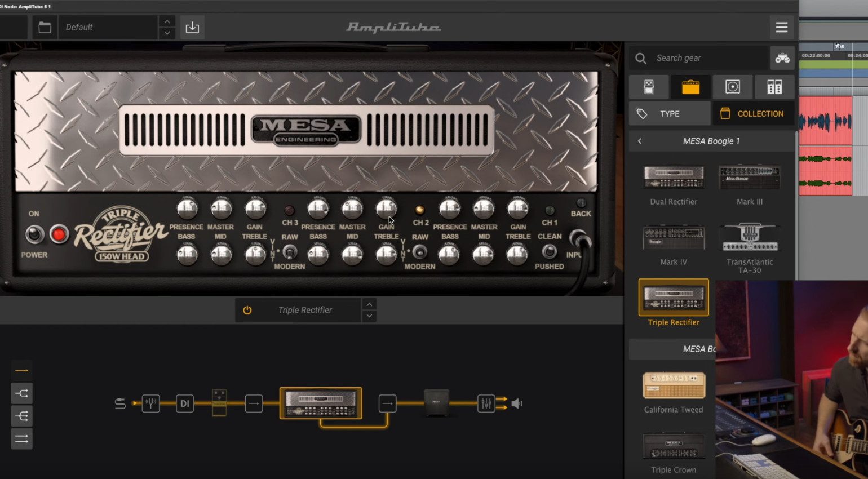Open the mixer block in signal chain
868x479 pixels.
(486, 403)
